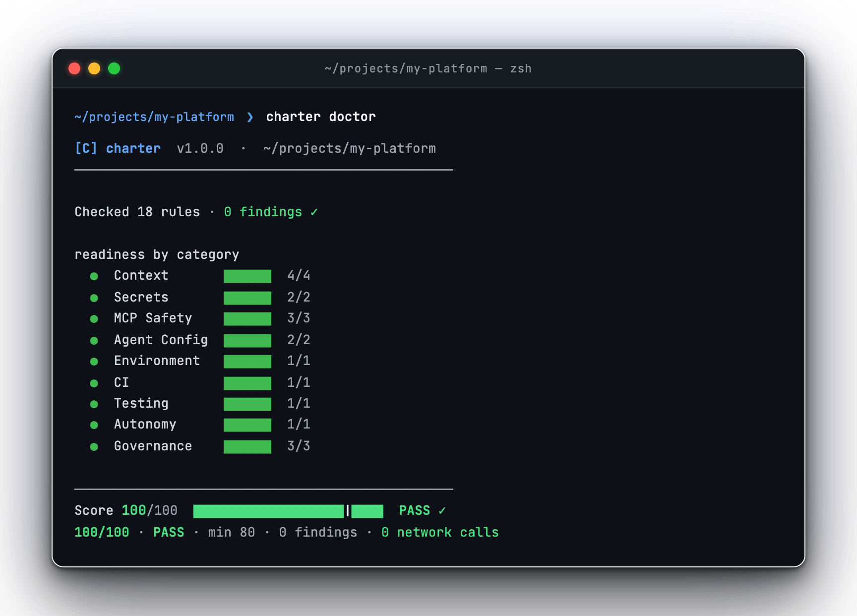Click the green dot beside Governance
Screen dimensions: 857x616
(x=94, y=447)
